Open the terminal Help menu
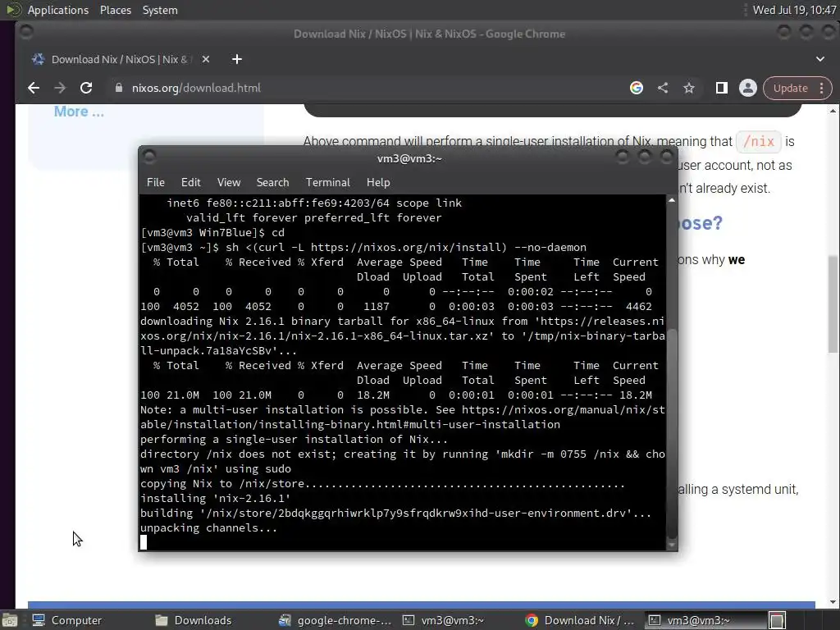The height and width of the screenshot is (630, 840). (378, 183)
